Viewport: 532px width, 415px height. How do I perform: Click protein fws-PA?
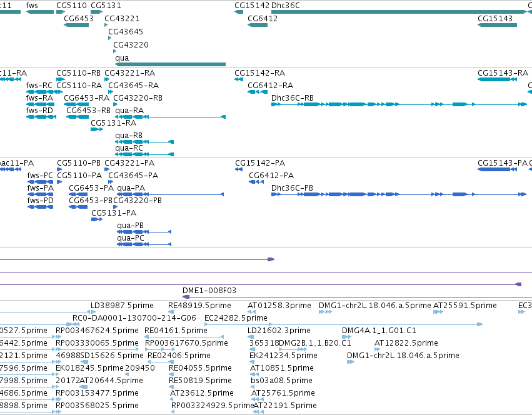40,194
